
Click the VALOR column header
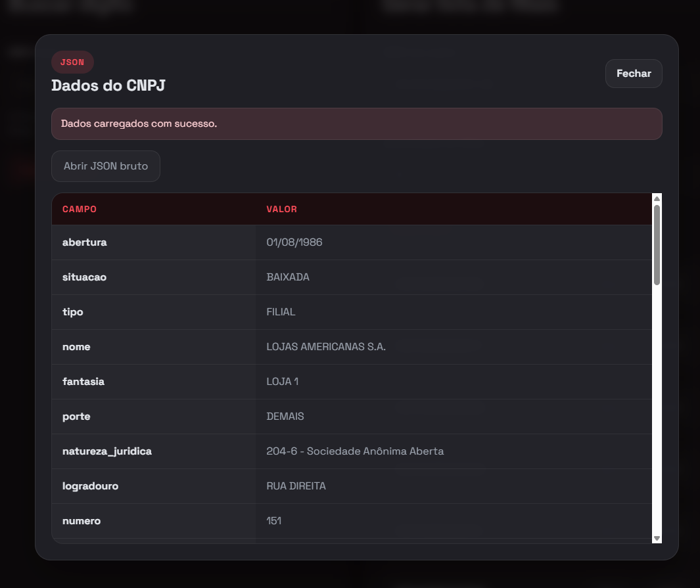[282, 209]
